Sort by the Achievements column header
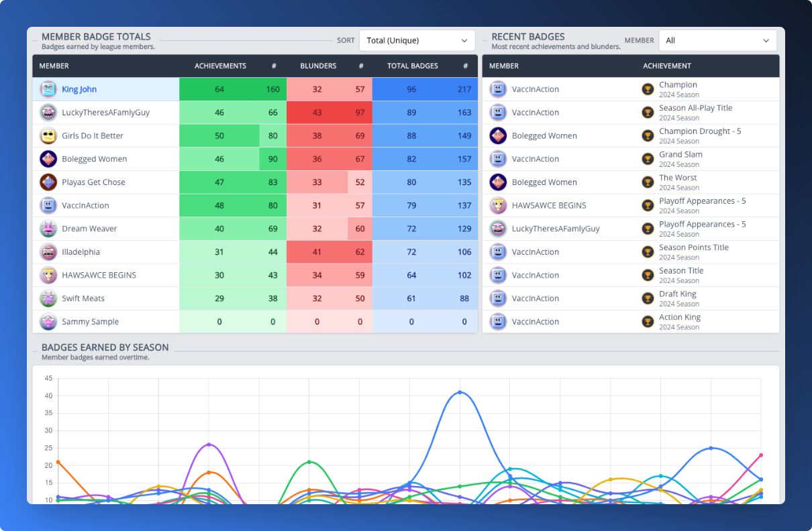 tap(220, 66)
